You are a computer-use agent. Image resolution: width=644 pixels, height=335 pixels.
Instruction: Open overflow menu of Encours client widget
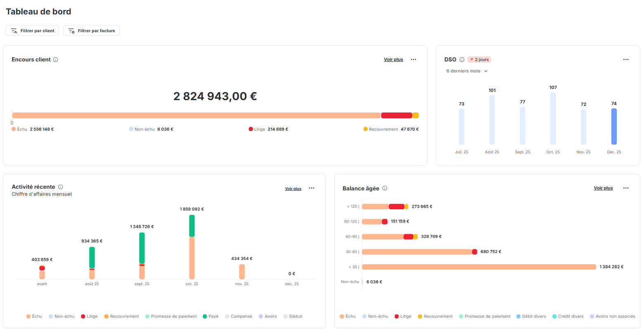tap(413, 59)
